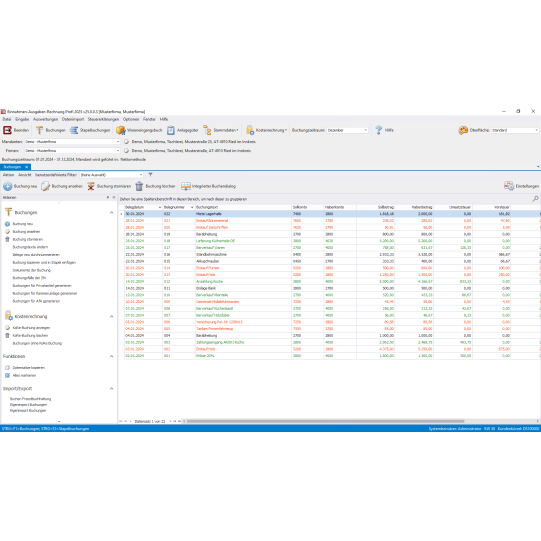Image resolution: width=541 pixels, height=541 pixels.
Task: Click the Buchung löschen trash icon
Action: [x=139, y=186]
